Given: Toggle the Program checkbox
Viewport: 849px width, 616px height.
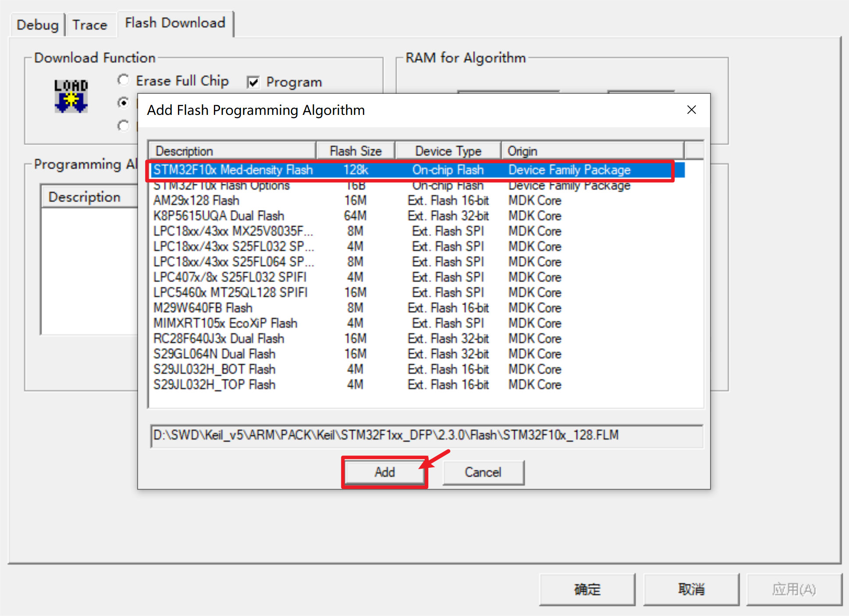Looking at the screenshot, I should tap(253, 82).
